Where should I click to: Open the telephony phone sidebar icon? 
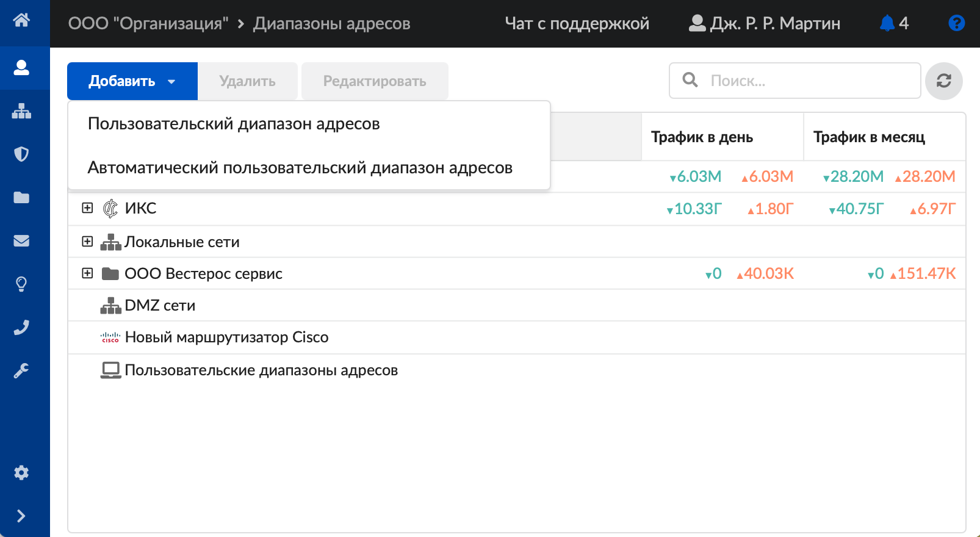(x=21, y=328)
